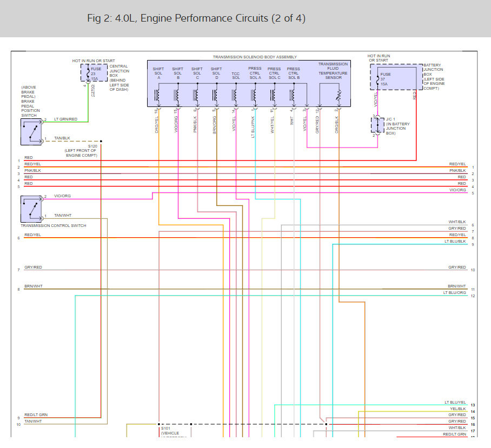Click the fluid temperature sensor resistor symbol
This screenshot has width=491, height=448.
coord(339,95)
